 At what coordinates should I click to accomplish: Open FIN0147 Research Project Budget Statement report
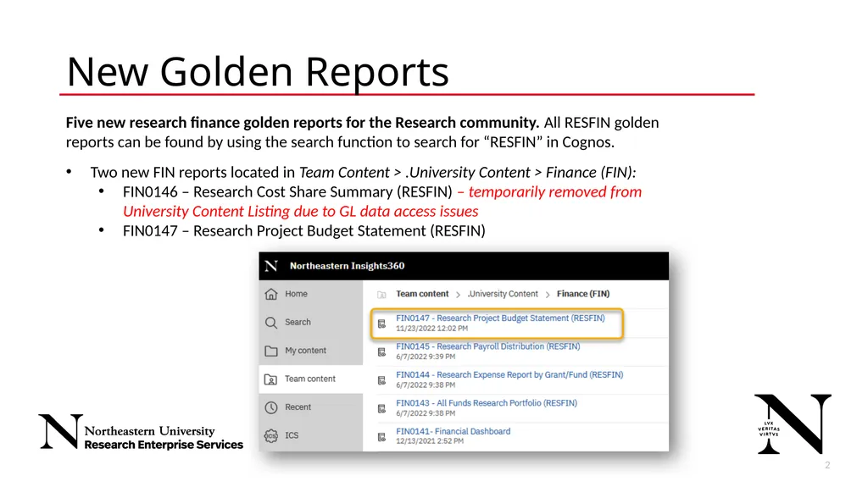[x=500, y=318]
